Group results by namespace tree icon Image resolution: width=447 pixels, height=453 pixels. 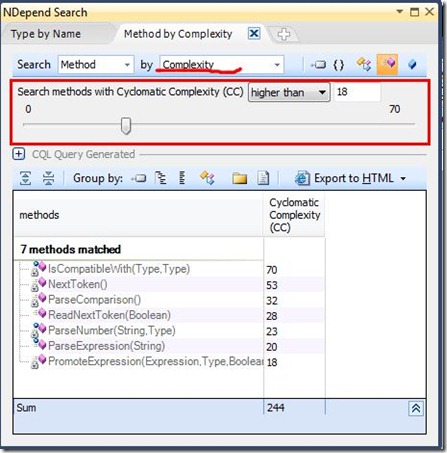[161, 178]
